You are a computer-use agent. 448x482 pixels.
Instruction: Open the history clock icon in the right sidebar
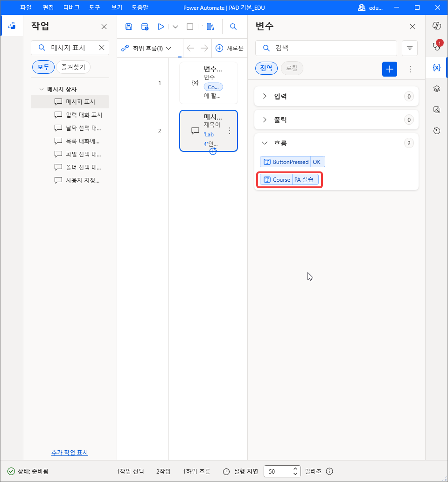click(437, 131)
